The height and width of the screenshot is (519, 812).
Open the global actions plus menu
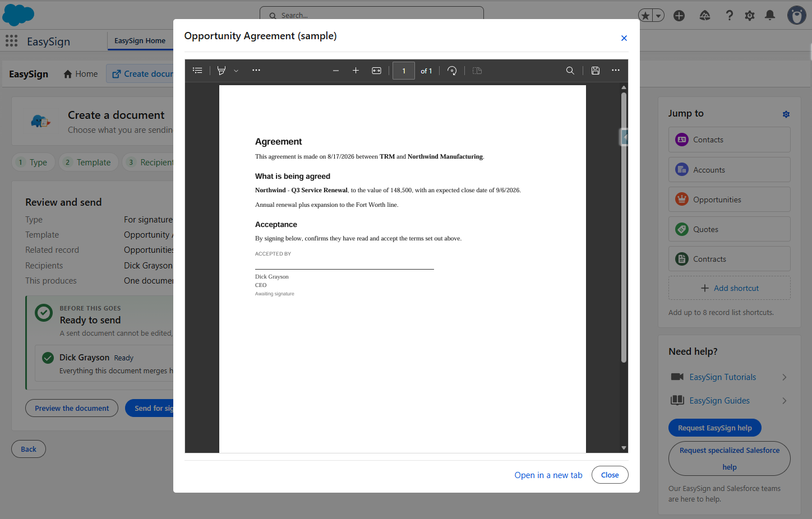[679, 16]
